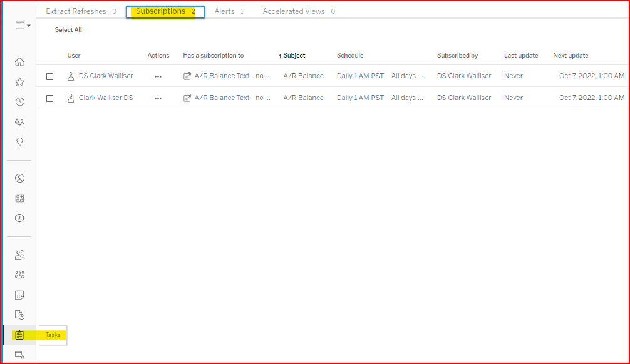Open Recents using the clock icon
The width and height of the screenshot is (630, 364).
(19, 102)
